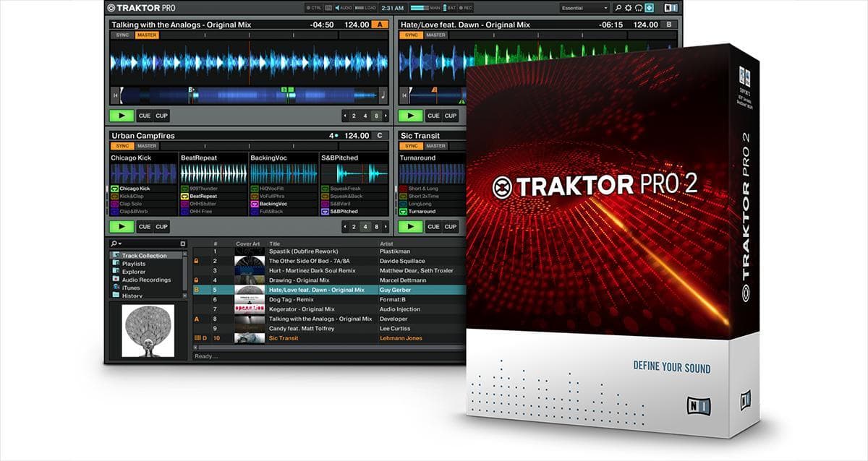868x461 pixels.
Task: Click the NI logo in the header
Action: pos(672,8)
